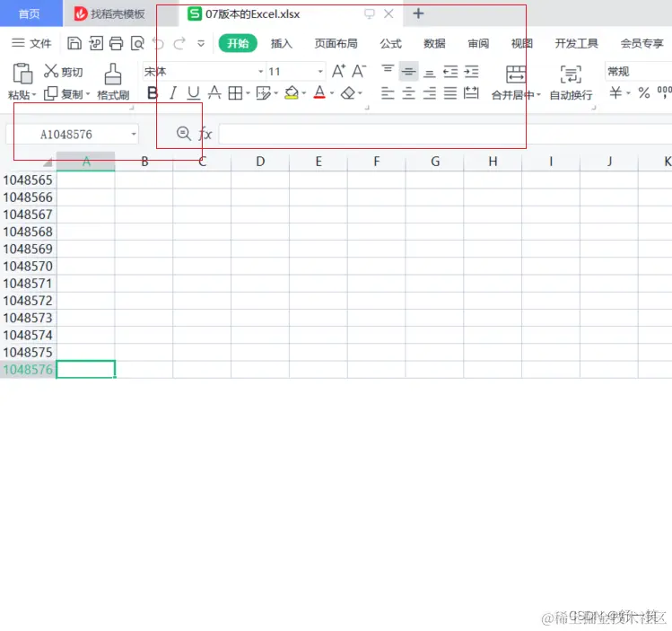672x631 pixels.
Task: Click the Clear eraser icon
Action: [348, 92]
